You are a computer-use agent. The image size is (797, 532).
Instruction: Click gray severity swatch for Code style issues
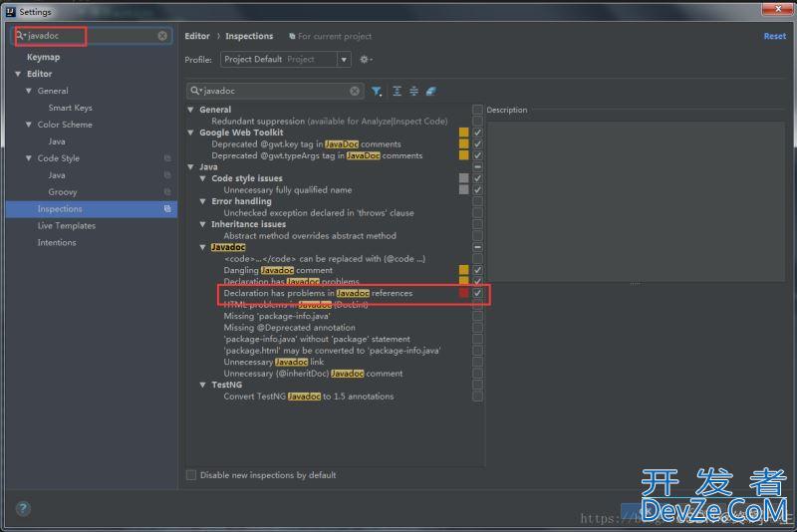click(463, 178)
